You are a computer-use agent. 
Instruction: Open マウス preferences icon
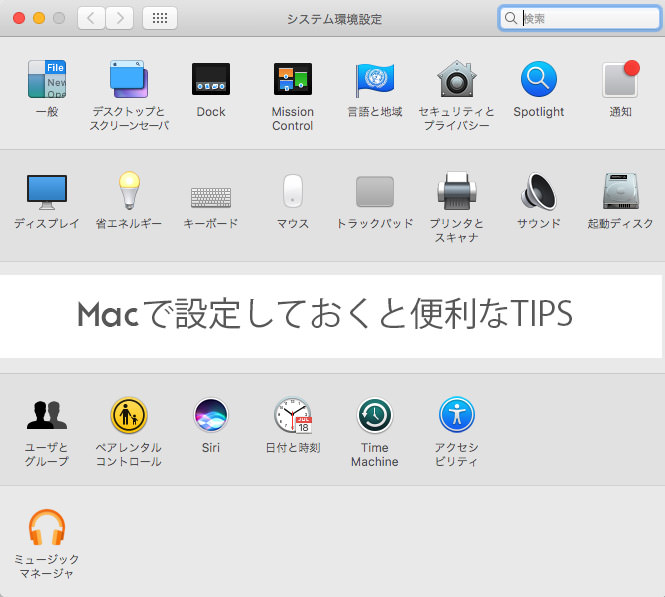(293, 191)
